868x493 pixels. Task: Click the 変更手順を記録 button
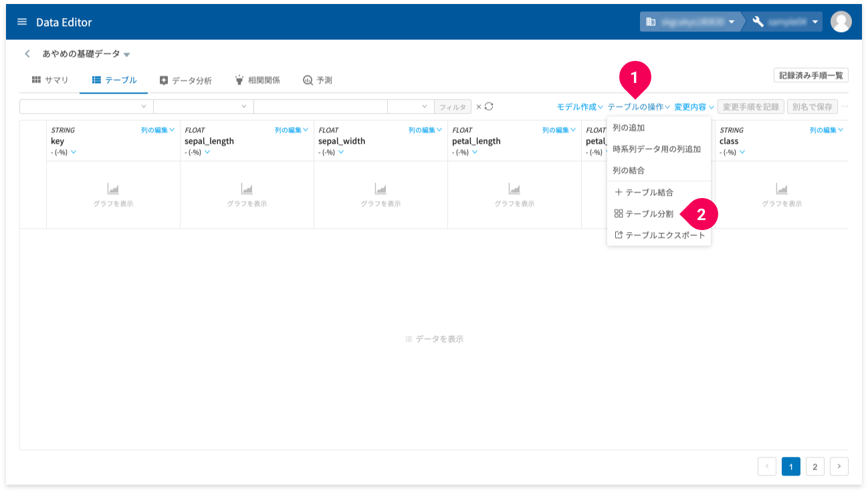pyautogui.click(x=751, y=106)
